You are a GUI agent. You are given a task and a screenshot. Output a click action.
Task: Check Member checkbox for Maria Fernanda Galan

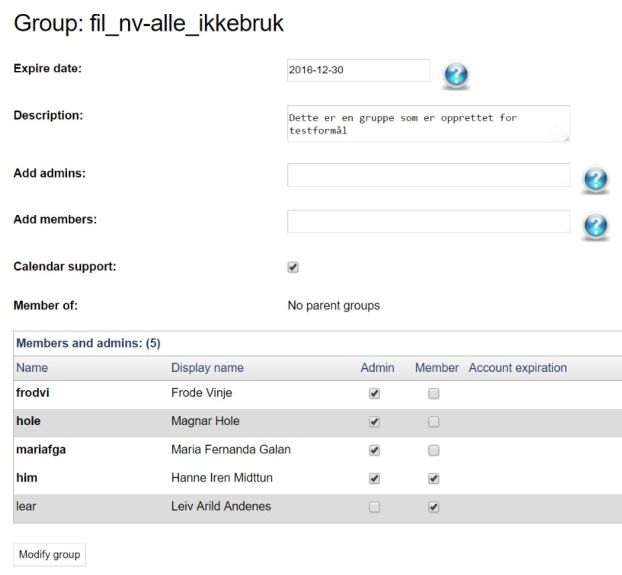(434, 450)
